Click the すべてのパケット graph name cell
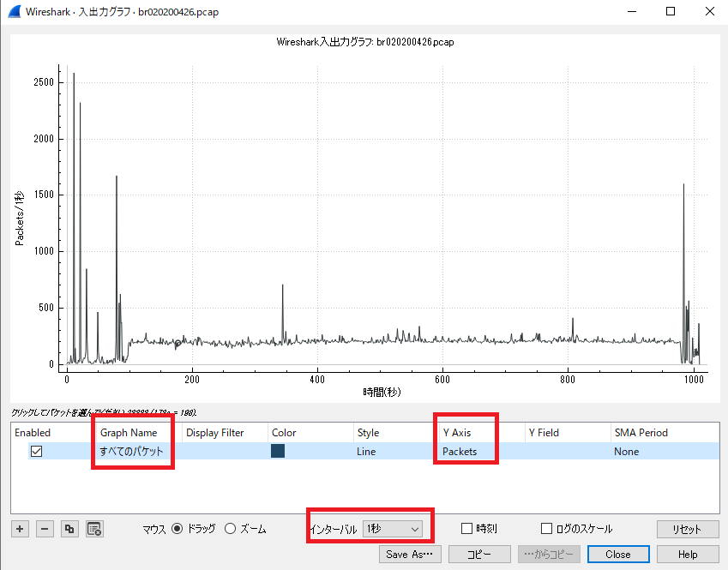The width and height of the screenshot is (728, 570). coord(139,451)
